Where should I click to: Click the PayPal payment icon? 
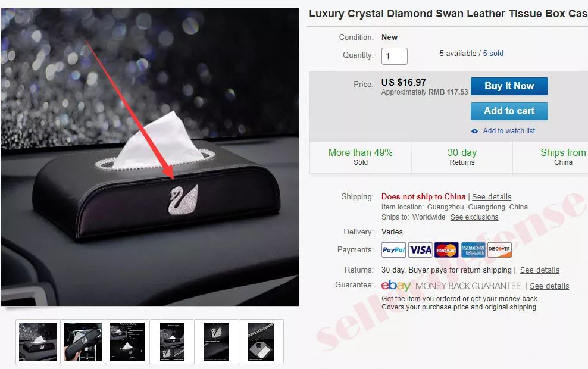[393, 250]
